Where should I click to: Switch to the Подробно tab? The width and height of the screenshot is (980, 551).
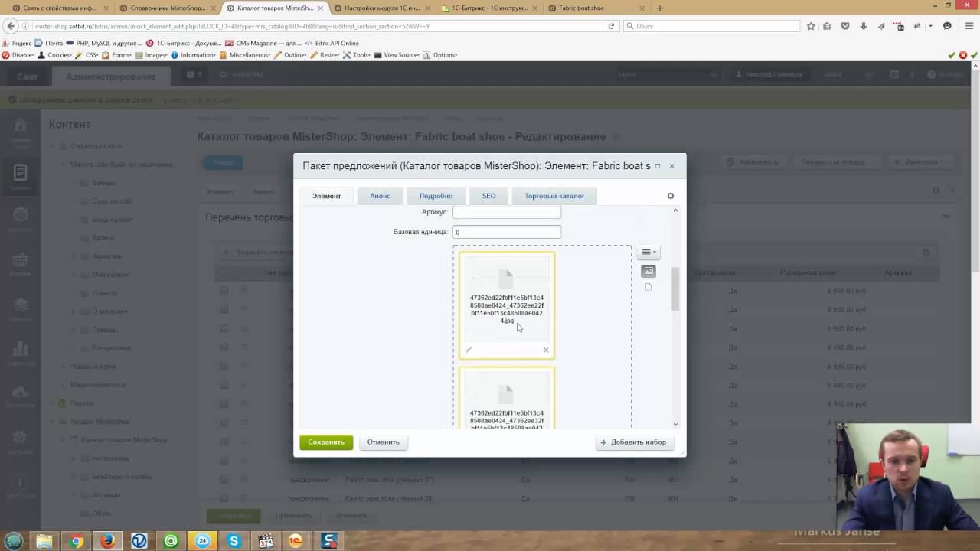pos(436,196)
